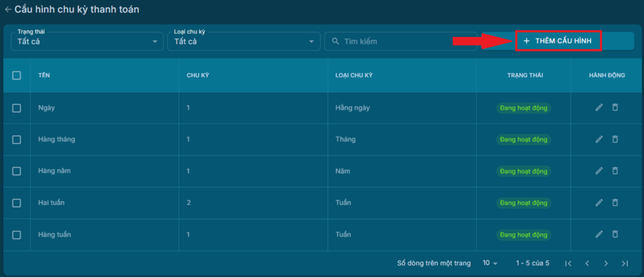
Task: Click the Loại chu kỳ column header
Action: [354, 75]
